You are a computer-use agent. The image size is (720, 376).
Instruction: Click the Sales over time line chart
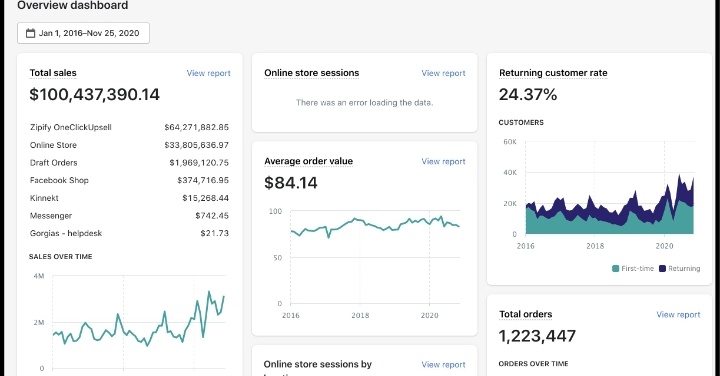pos(139,322)
